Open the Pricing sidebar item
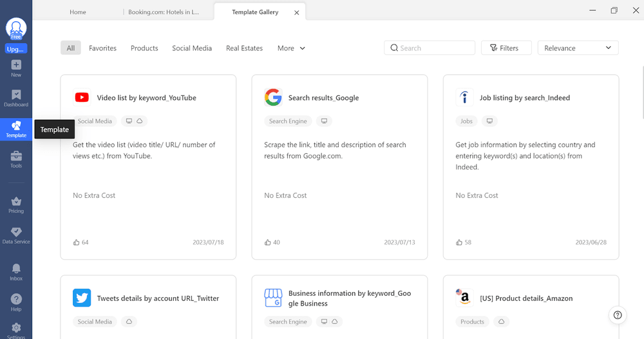This screenshot has height=339, width=644. click(16, 205)
